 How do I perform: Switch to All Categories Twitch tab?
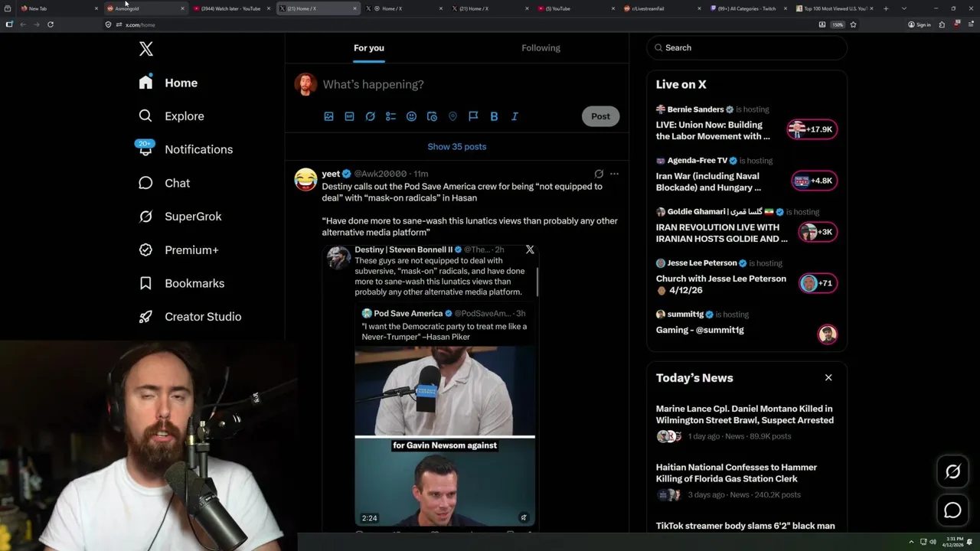[748, 8]
